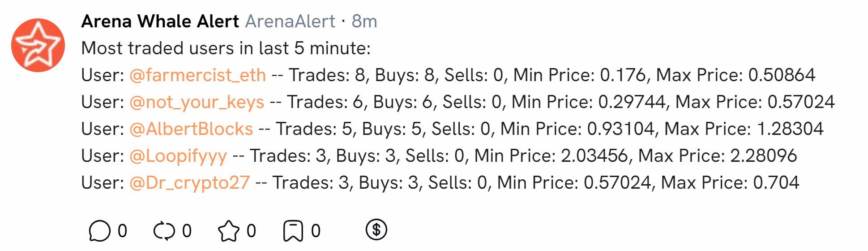Bookmark this Arena Whale Alert post
Viewport: 868px width, 251px height.
pos(293,231)
